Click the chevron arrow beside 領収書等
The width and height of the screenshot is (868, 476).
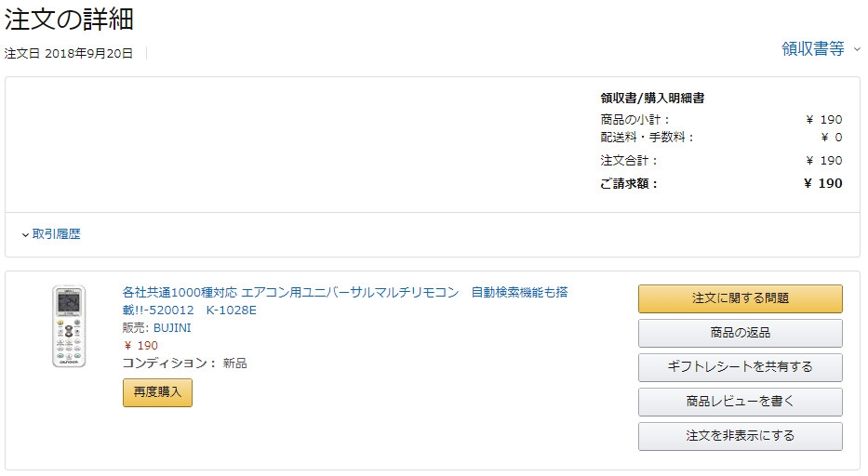[x=857, y=50]
